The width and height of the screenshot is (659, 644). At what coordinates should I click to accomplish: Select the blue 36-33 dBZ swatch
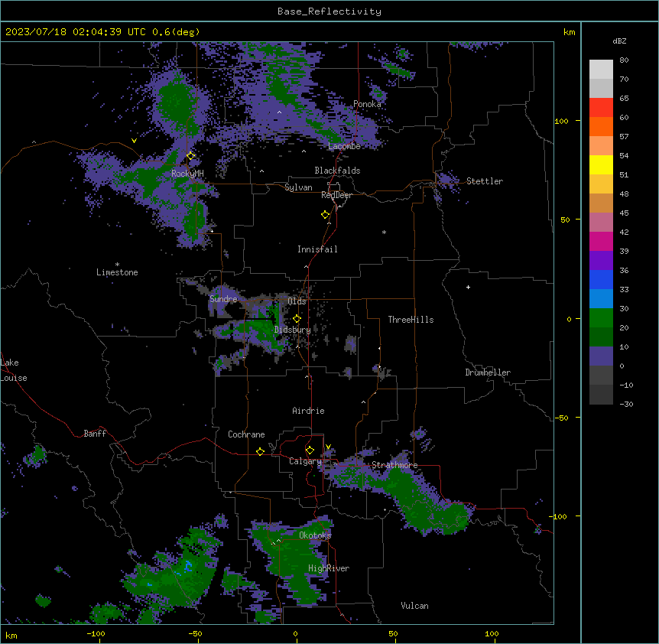(601, 279)
